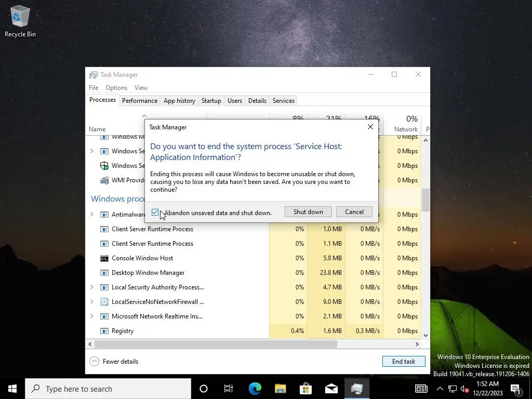Open the Windows Start menu
Viewport: 532px width, 399px height.
(x=12, y=389)
